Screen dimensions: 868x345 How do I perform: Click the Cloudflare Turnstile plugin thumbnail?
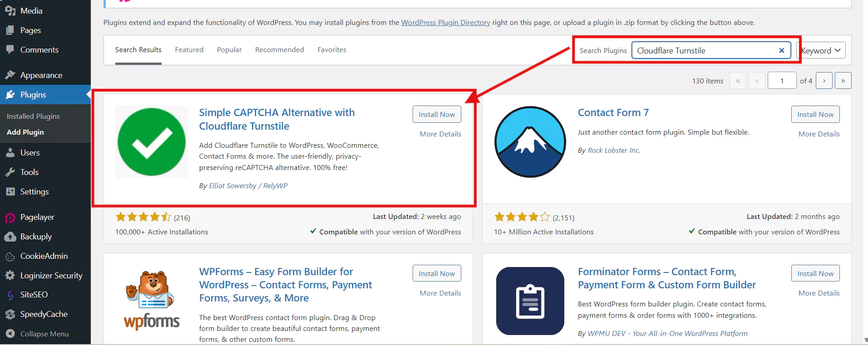click(x=152, y=142)
